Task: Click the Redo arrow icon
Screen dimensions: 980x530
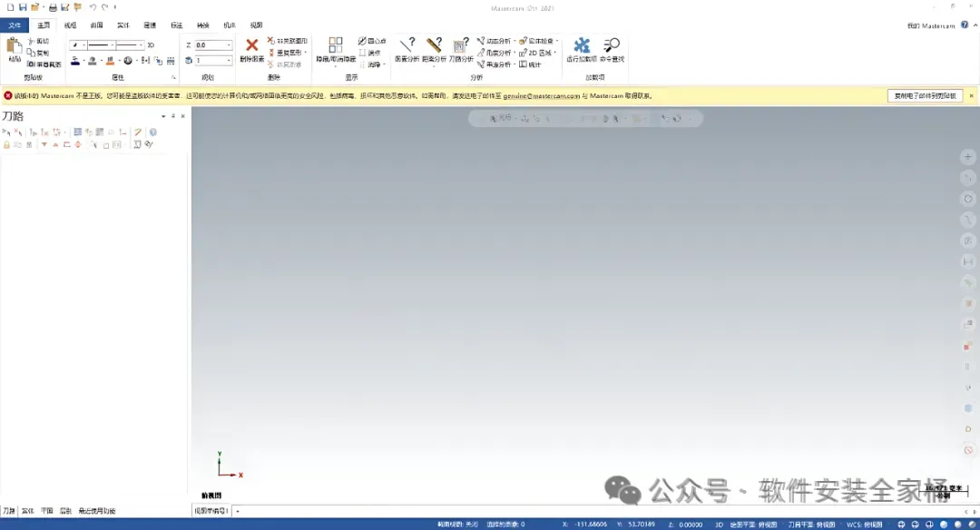Action: [104, 7]
